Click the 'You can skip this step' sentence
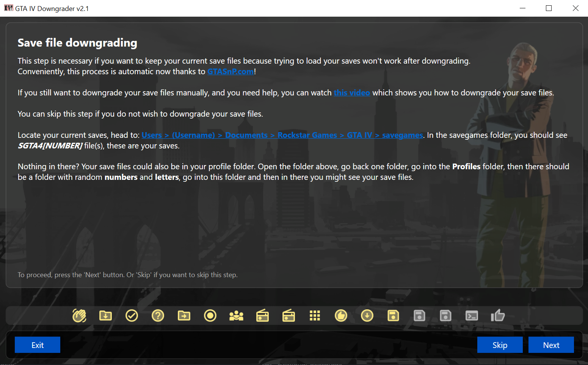 (x=140, y=114)
